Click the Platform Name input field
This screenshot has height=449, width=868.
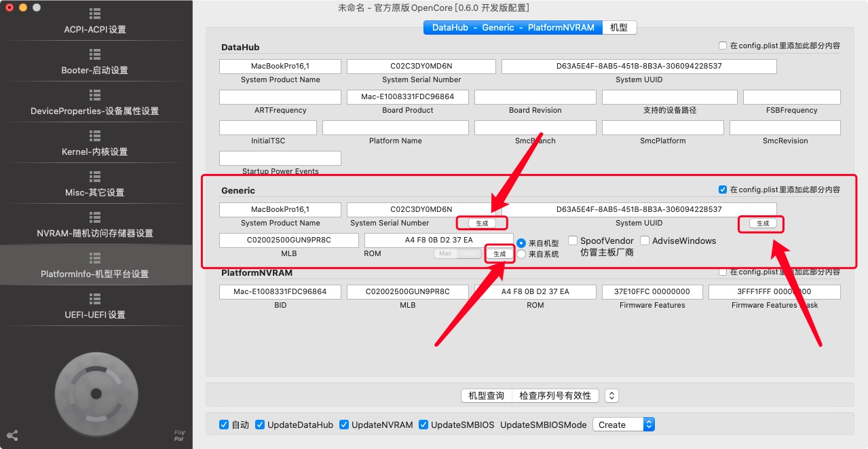(x=396, y=128)
